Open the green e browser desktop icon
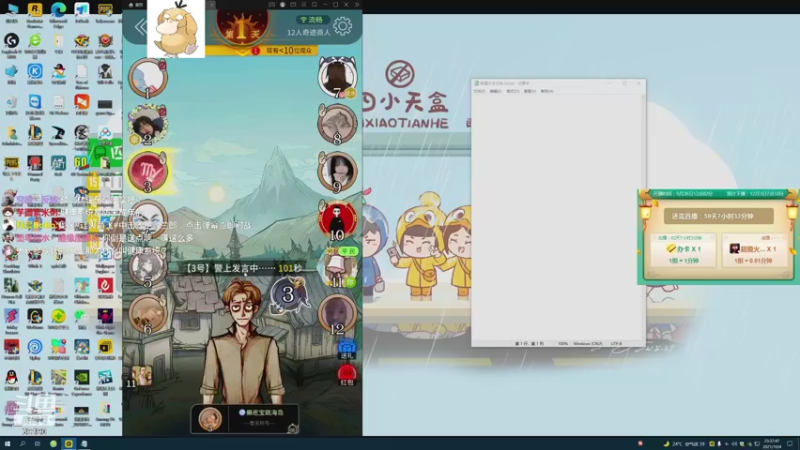The height and width of the screenshot is (450, 800). tap(35, 43)
